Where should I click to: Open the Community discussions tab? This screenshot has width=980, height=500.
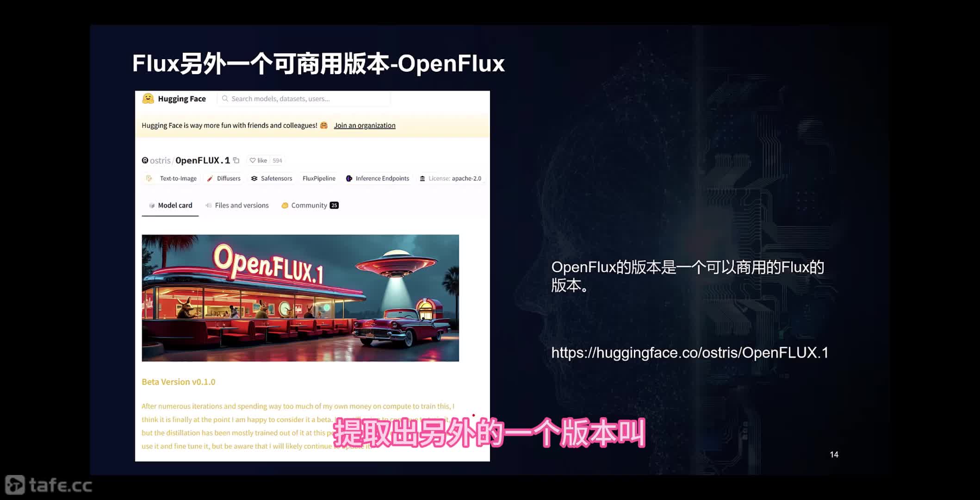coord(309,205)
